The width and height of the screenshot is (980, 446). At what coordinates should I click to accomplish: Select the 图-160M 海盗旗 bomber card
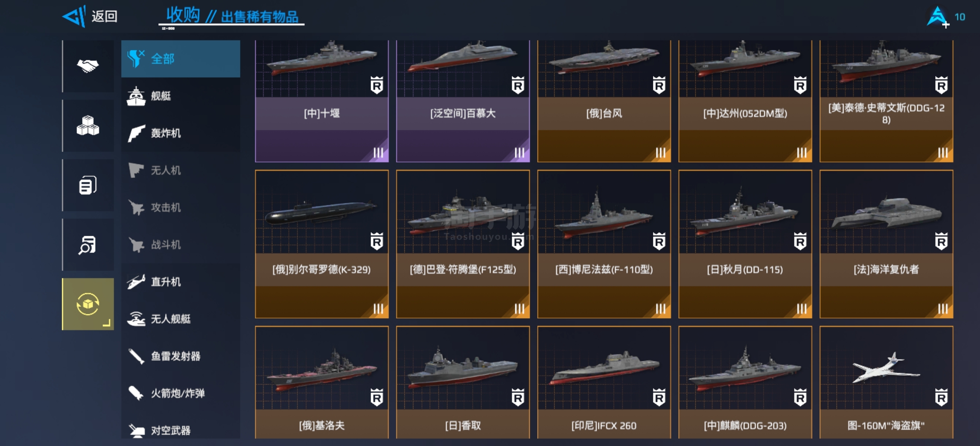coord(886,382)
